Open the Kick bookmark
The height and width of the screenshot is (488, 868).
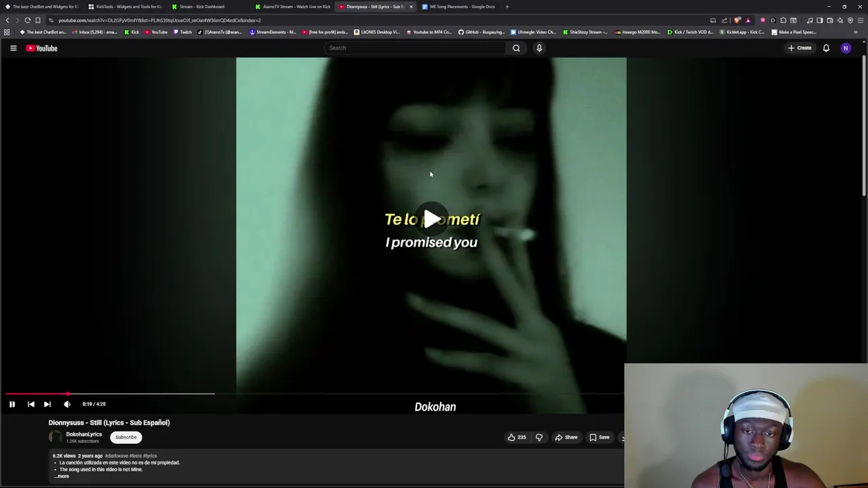pos(132,32)
